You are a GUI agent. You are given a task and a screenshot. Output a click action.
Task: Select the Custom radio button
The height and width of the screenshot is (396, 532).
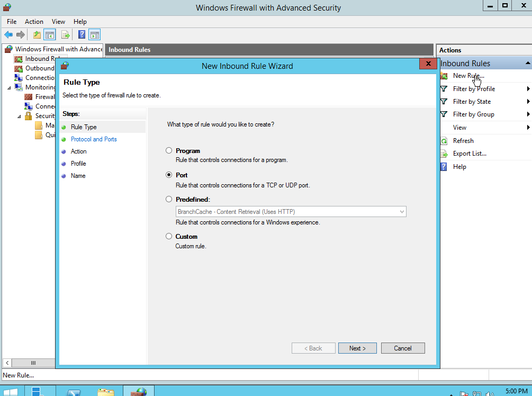pos(169,236)
